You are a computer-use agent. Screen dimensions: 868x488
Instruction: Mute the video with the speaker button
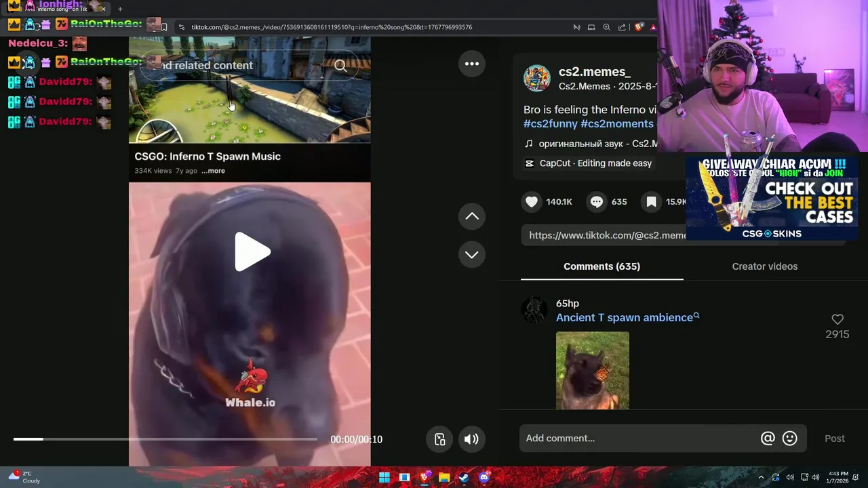471,439
